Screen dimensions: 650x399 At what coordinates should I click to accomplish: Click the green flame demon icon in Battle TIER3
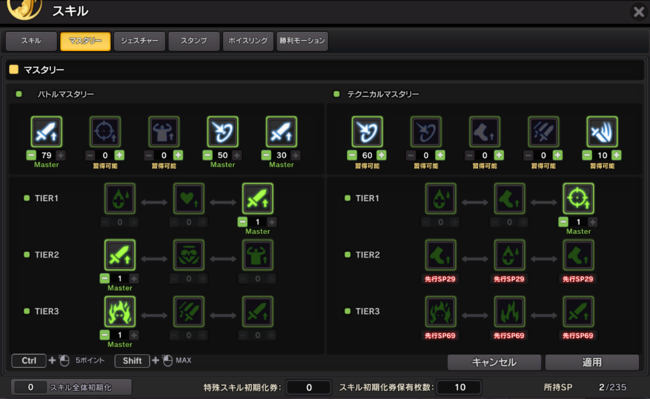coord(120,312)
